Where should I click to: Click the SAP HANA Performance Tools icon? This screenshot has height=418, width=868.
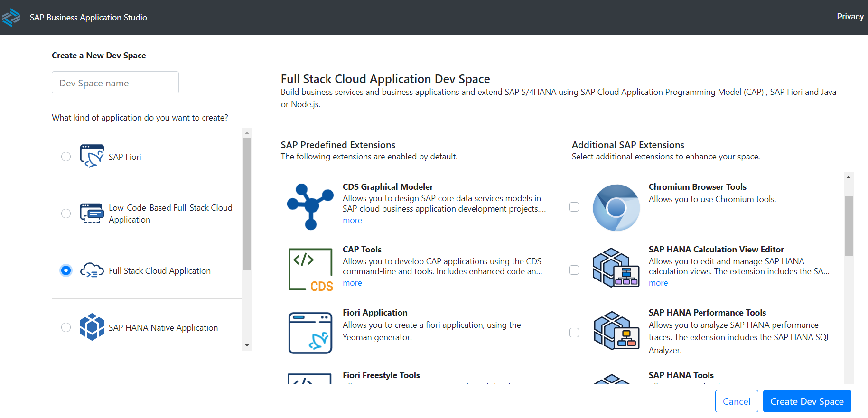616,331
